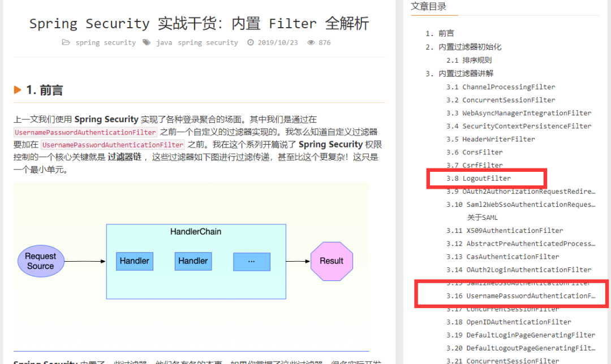Click the spring security category link
Screen dimensions: 611x364
click(x=105, y=42)
